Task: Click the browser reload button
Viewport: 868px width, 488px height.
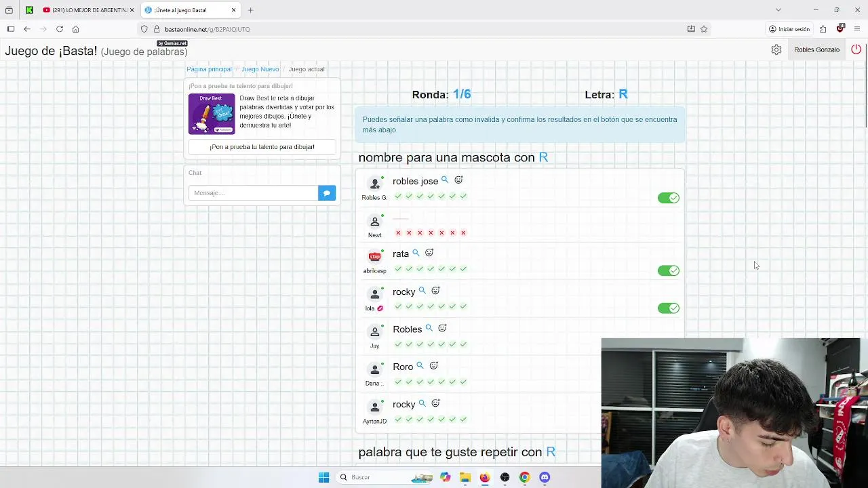Action: click(x=60, y=29)
